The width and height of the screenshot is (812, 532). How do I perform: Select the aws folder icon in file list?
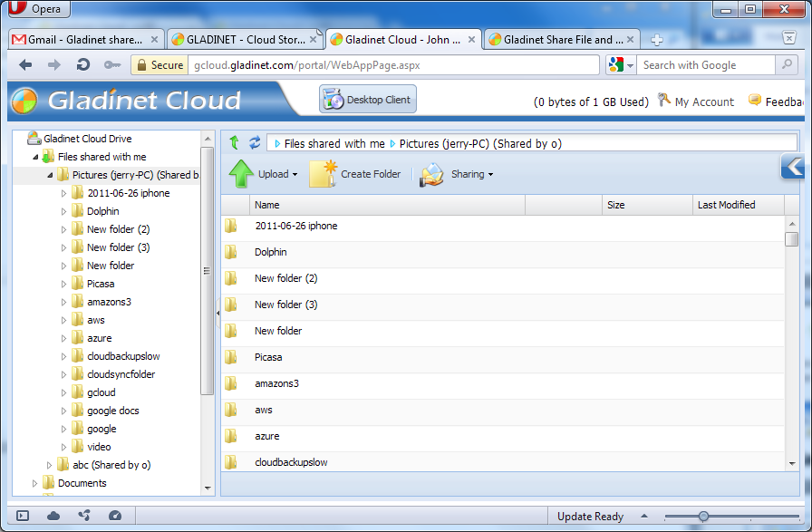coord(231,411)
